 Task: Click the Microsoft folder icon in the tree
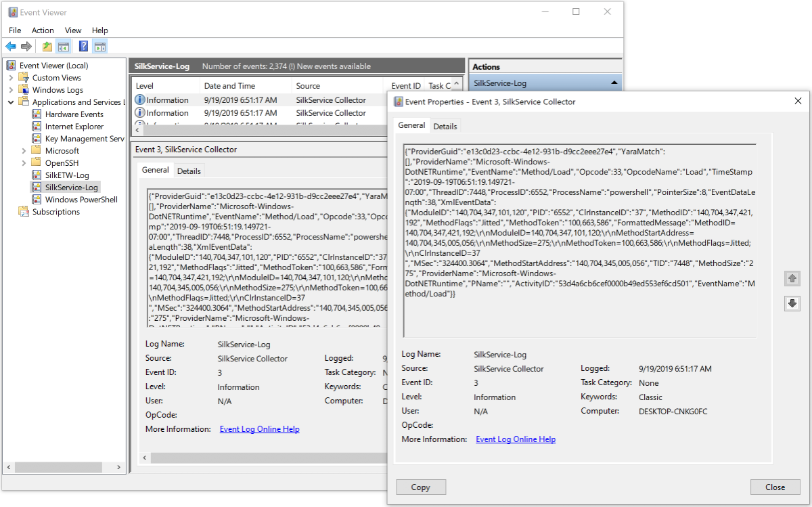pyautogui.click(x=37, y=151)
